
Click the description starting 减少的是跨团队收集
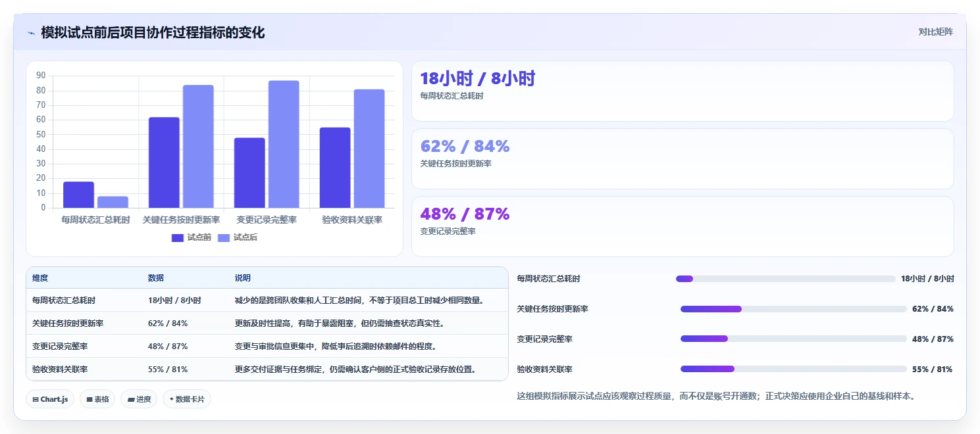point(360,301)
